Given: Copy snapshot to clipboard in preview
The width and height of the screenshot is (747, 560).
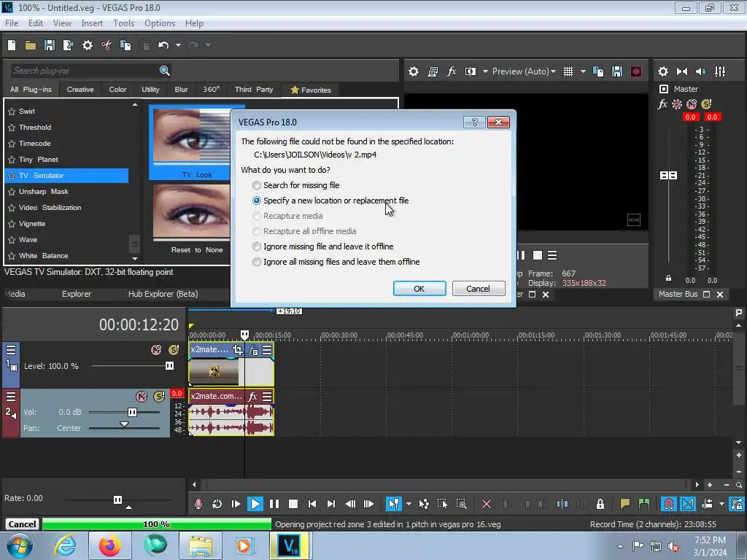Looking at the screenshot, I should [598, 71].
